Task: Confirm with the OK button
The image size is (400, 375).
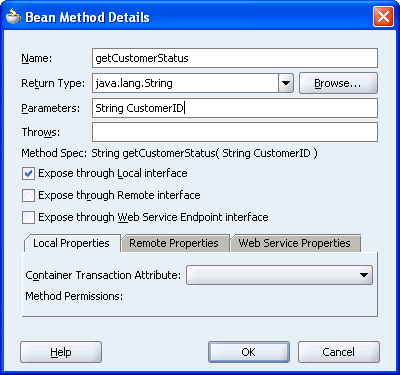Action: tap(249, 352)
